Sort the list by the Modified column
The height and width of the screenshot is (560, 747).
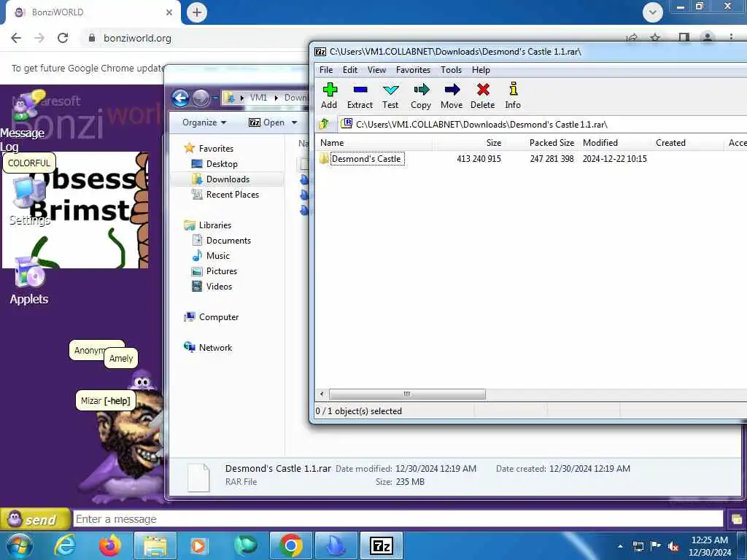point(614,142)
